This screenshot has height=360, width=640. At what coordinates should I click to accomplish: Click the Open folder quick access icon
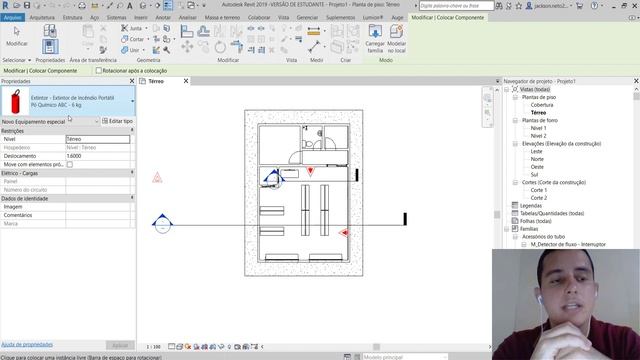(x=17, y=5)
